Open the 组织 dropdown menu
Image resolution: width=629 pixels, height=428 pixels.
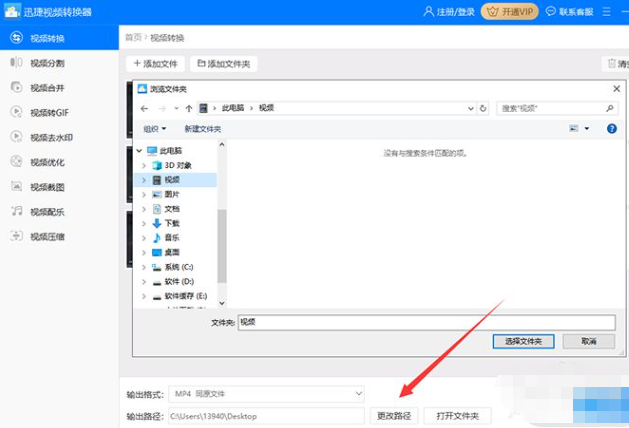point(155,129)
